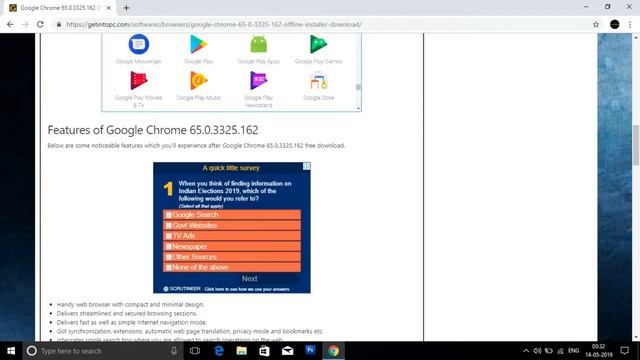Viewport: 640px width, 360px height.
Task: Bookmark this page with the star icon
Action: (596, 24)
